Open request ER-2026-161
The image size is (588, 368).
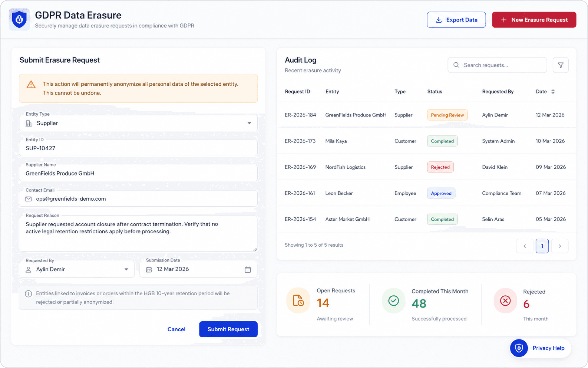tap(300, 193)
